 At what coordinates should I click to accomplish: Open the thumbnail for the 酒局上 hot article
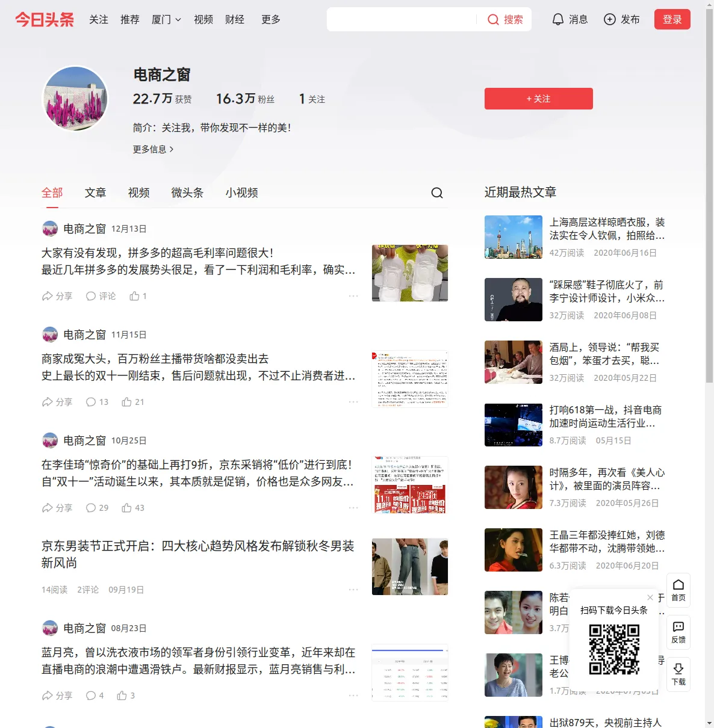514,362
